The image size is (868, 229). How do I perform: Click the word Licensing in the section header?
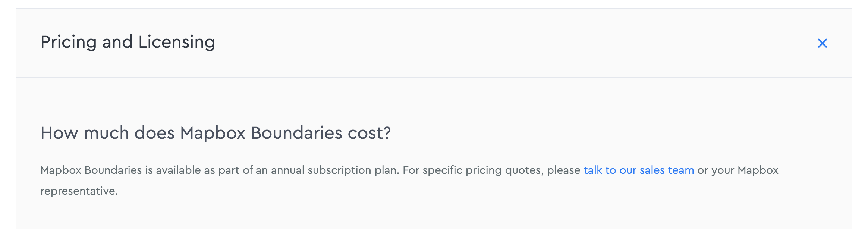point(177,42)
